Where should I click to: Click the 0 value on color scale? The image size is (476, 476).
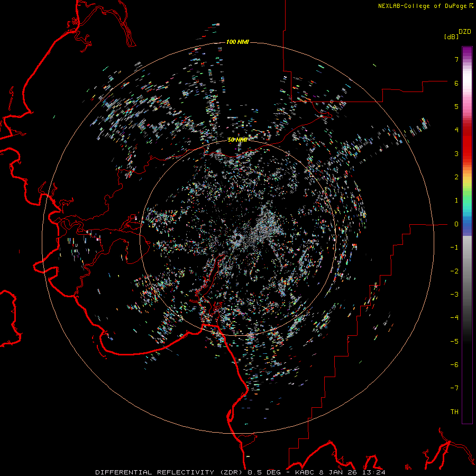tap(456, 224)
